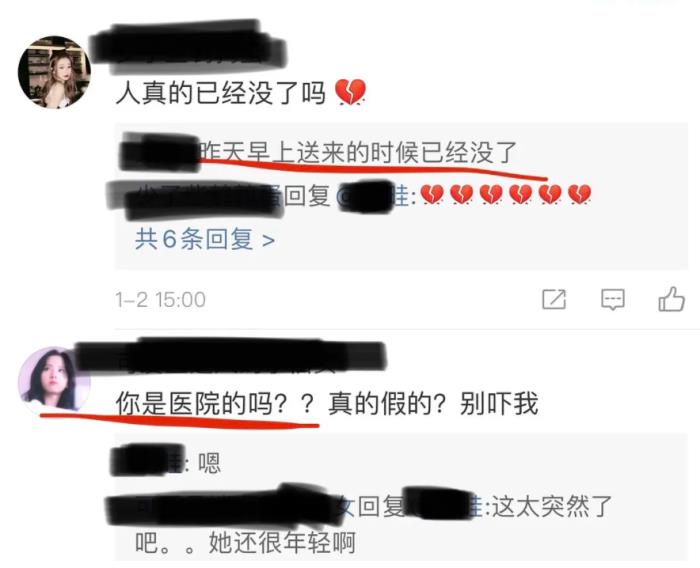Screen dimensions: 700x568
Task: Open second commenter's purple avatar profile
Action: 54,380
